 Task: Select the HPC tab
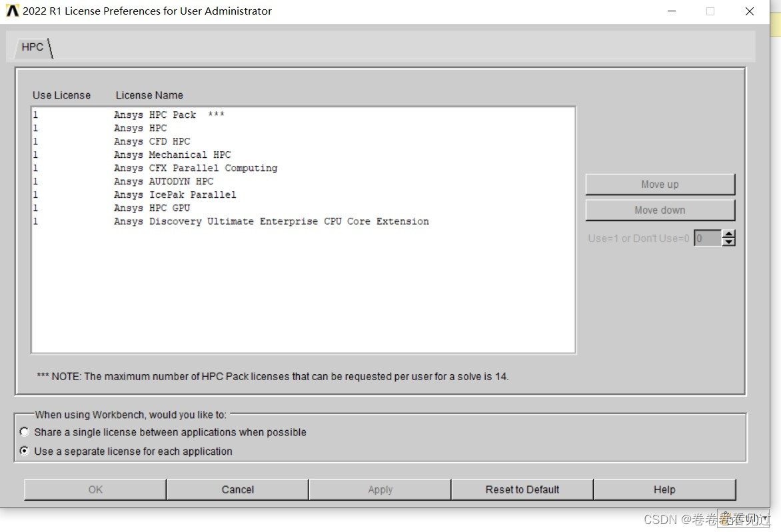pos(33,47)
